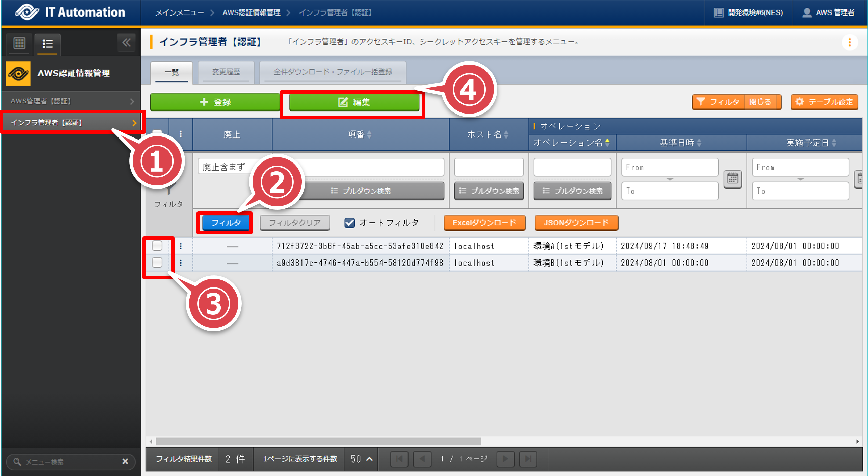Go to next page arrow in pager
This screenshot has width=868, height=476.
(x=505, y=459)
